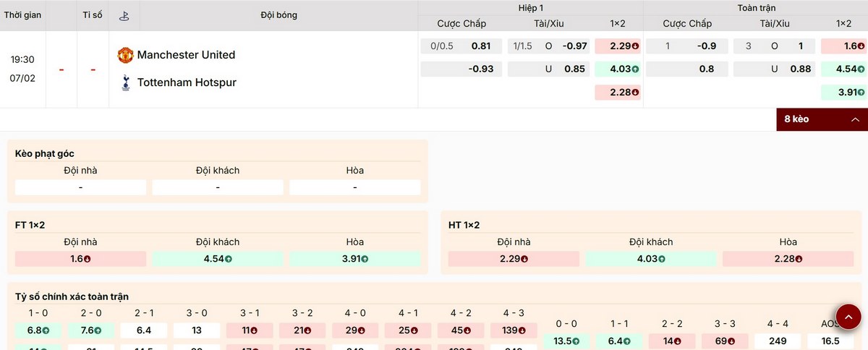
Task: Click first-half handicap odds 0.81
Action: pyautogui.click(x=480, y=46)
